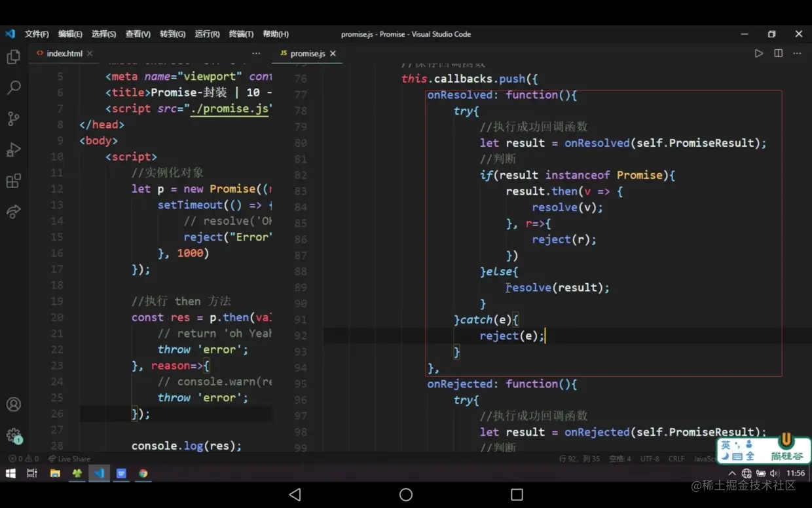
Task: Click the '//执行 then 方法' comment line
Action: pyautogui.click(x=181, y=301)
